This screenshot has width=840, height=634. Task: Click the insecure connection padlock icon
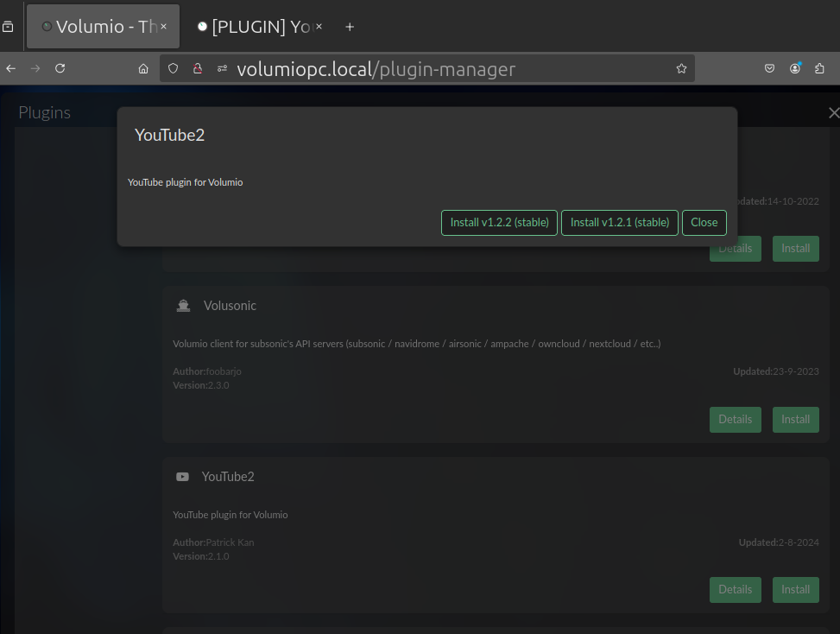pos(198,68)
